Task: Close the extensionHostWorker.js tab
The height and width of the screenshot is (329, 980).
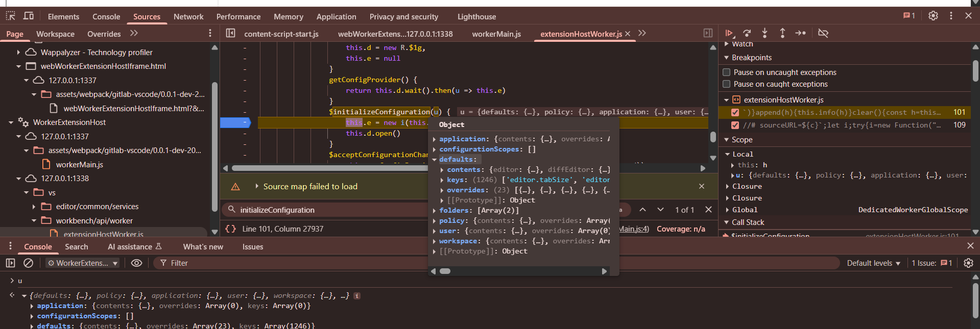Action: coord(628,34)
